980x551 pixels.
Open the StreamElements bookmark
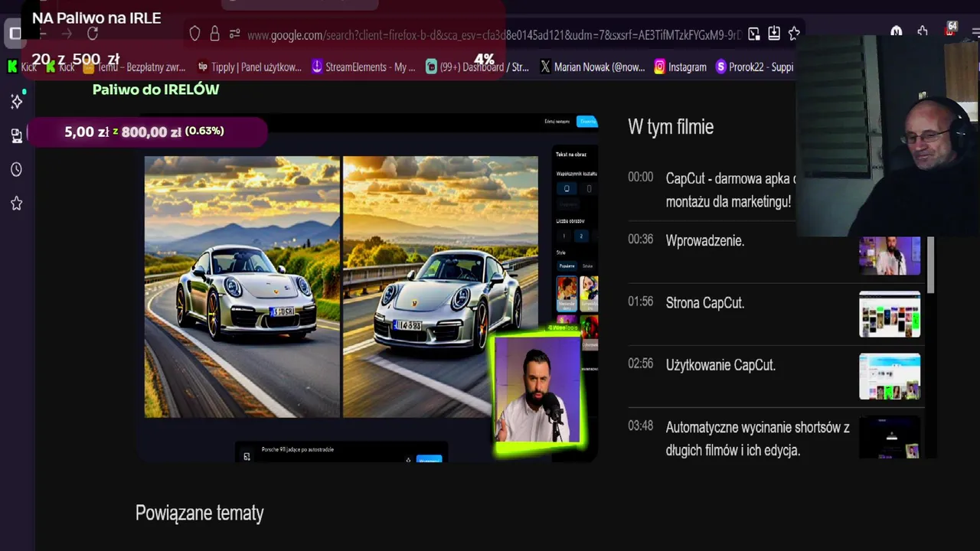363,67
